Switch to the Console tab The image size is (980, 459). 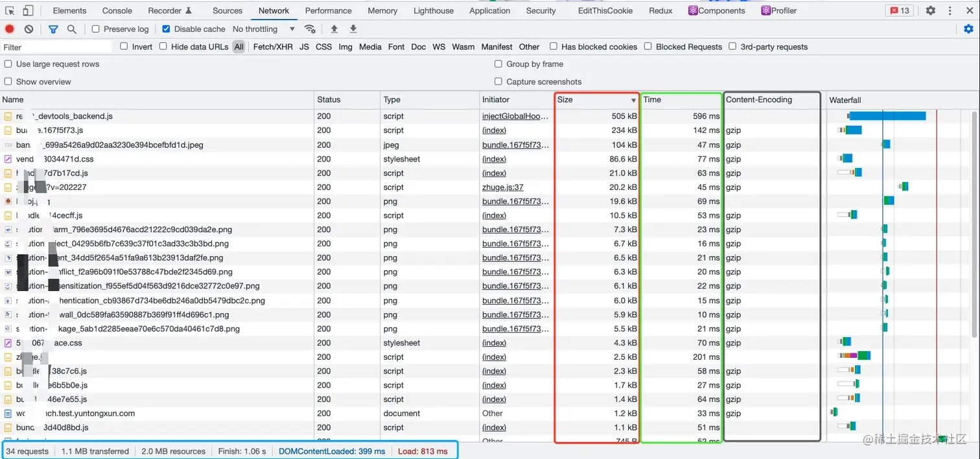(x=117, y=10)
